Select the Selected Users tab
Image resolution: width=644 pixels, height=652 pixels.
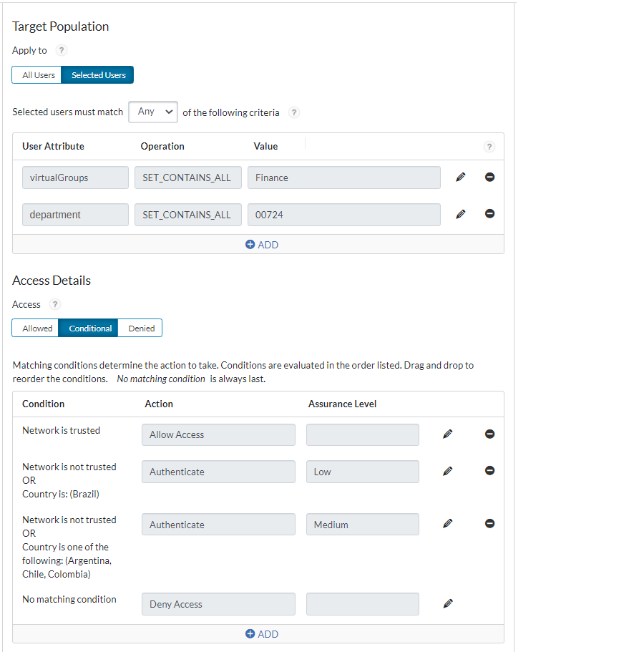[x=97, y=74]
